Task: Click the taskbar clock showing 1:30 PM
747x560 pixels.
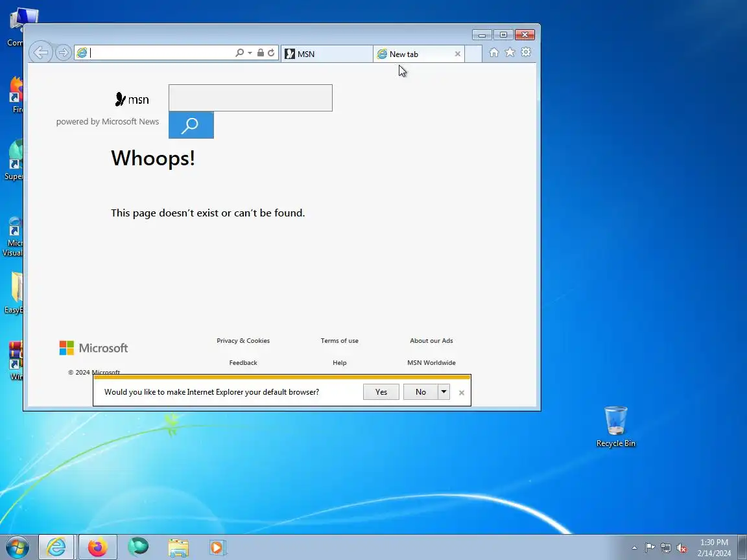Action: click(714, 548)
